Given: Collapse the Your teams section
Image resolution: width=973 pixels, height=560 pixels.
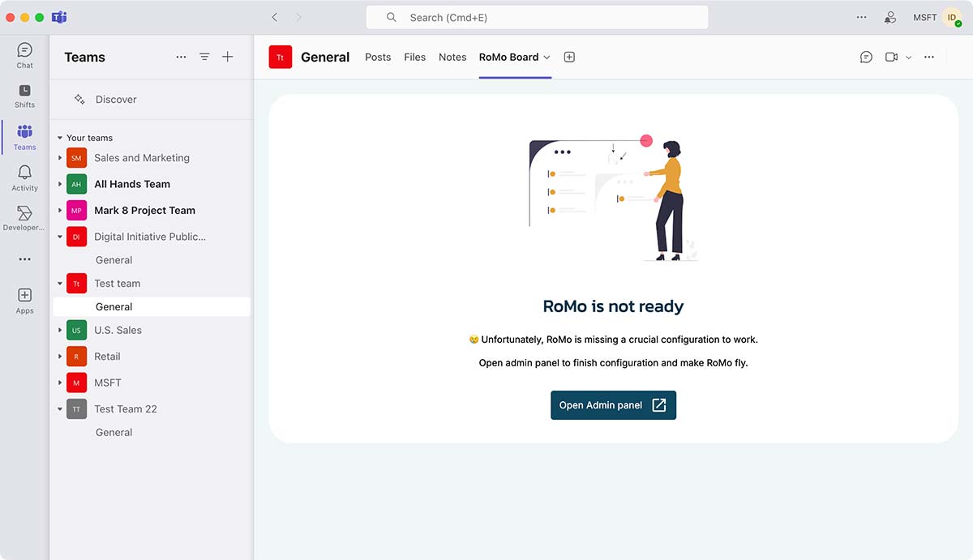Looking at the screenshot, I should (60, 138).
